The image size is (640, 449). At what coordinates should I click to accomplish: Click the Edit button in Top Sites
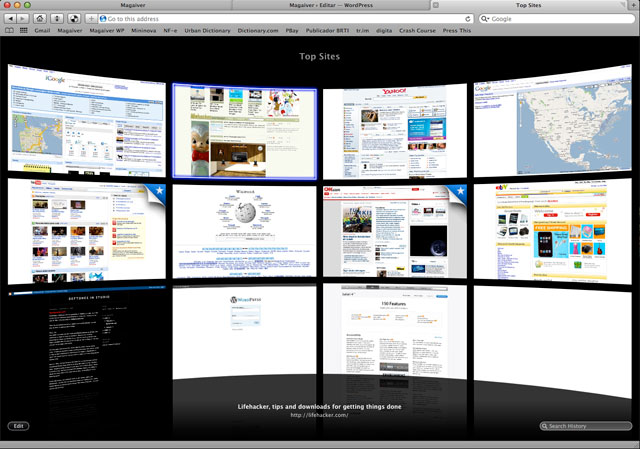[x=18, y=426]
